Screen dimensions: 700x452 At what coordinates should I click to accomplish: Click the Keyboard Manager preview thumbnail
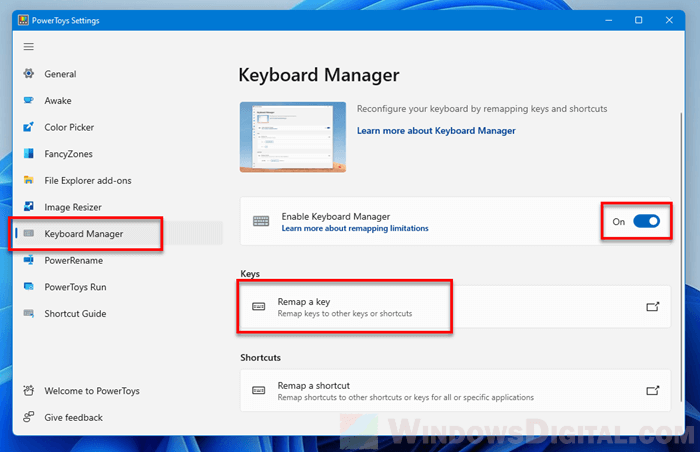coord(293,137)
